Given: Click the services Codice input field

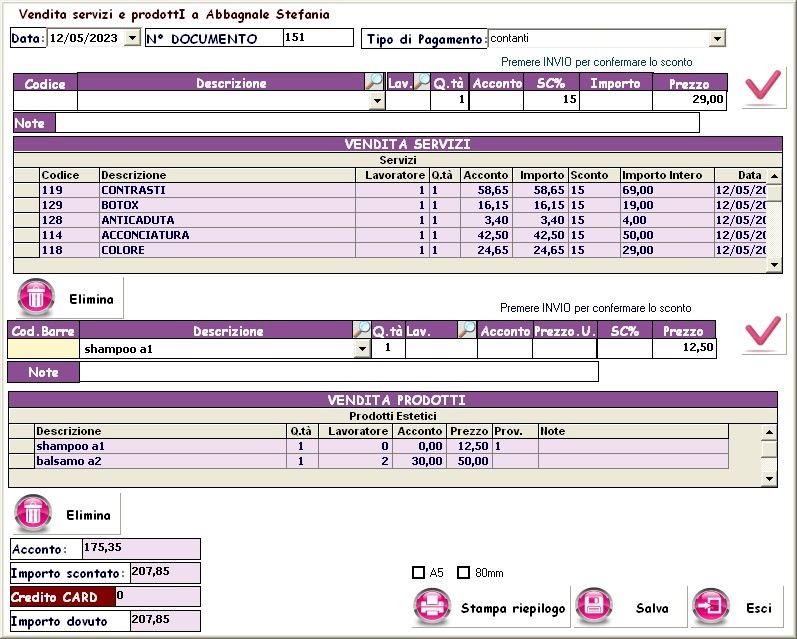Looking at the screenshot, I should (45, 101).
